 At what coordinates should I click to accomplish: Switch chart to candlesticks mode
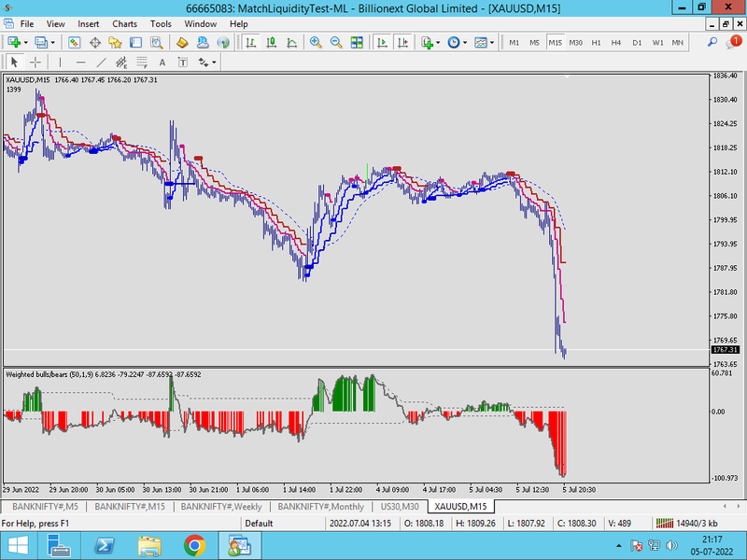click(x=272, y=42)
